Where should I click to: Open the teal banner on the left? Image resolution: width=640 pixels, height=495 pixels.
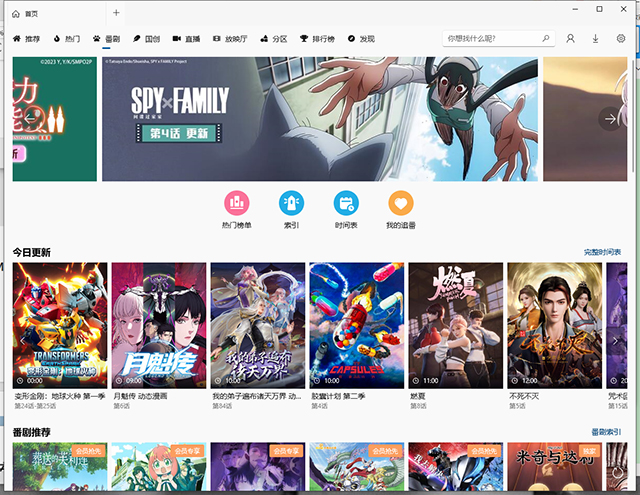[55, 119]
